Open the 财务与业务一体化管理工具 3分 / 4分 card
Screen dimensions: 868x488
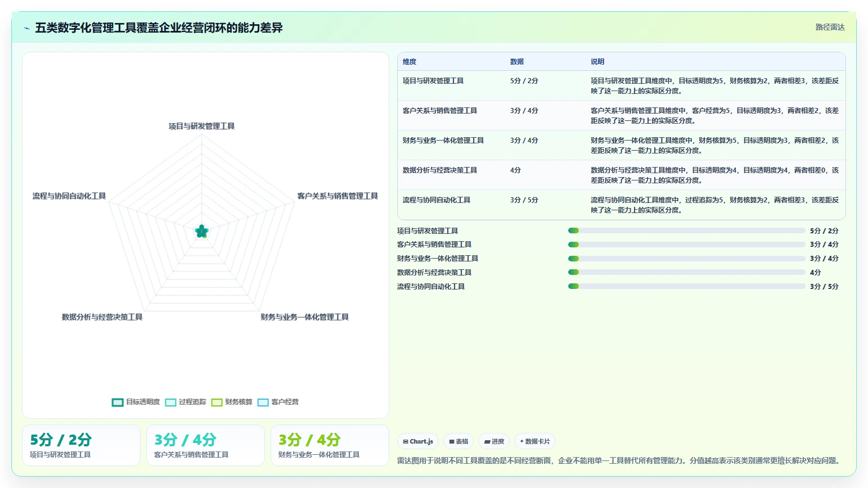point(330,445)
